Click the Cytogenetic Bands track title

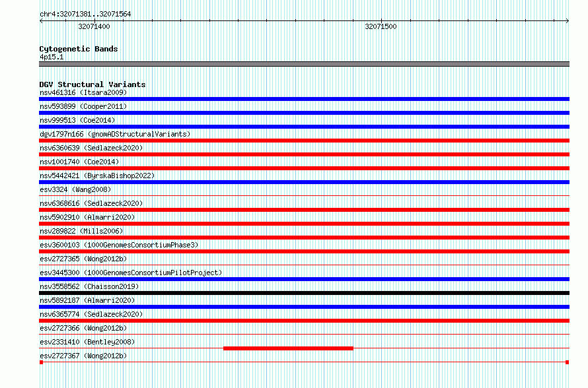click(79, 49)
